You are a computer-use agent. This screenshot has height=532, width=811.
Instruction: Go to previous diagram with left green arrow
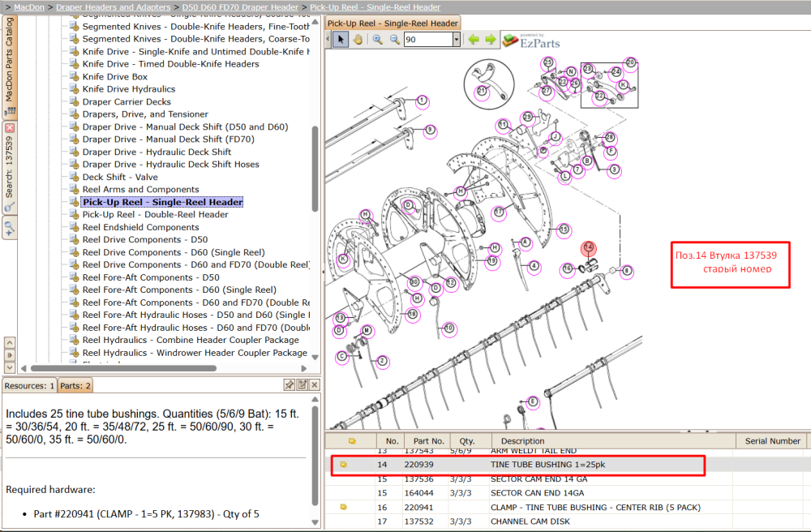click(474, 39)
